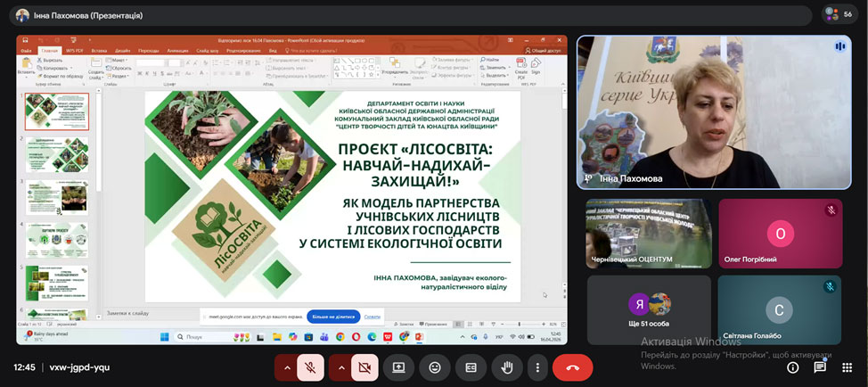Open the 'Ще 51 особа' tile

(649, 309)
